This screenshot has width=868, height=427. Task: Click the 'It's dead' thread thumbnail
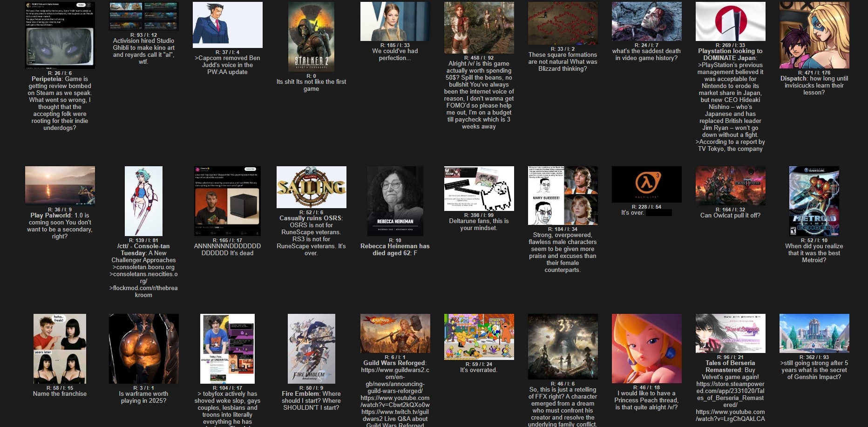pyautogui.click(x=228, y=201)
